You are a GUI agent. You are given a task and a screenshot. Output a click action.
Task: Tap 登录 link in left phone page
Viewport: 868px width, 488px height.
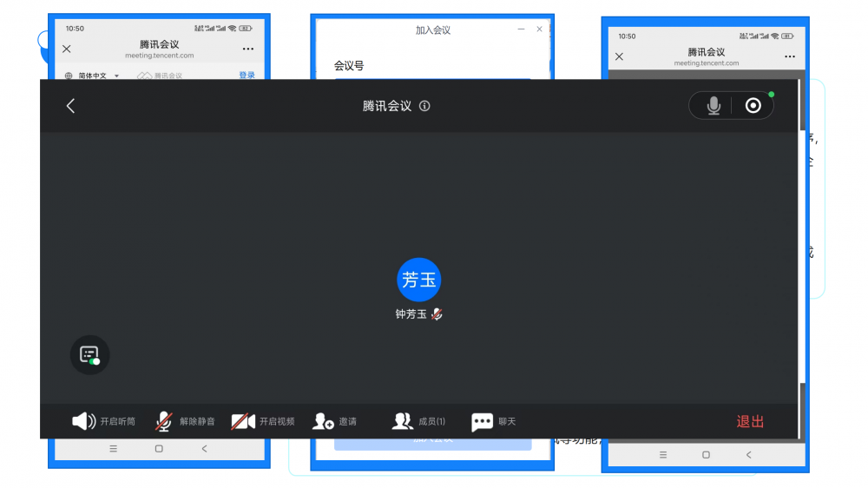[x=247, y=75]
